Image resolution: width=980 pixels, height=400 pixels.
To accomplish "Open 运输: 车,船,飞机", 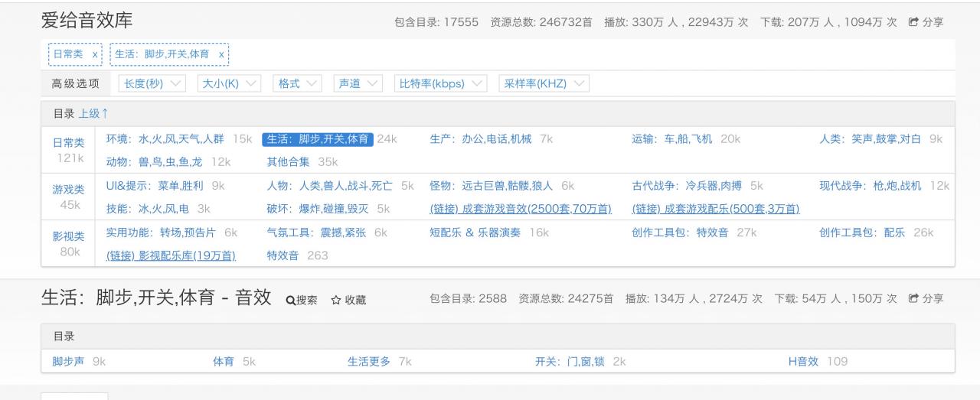I will click(x=672, y=139).
